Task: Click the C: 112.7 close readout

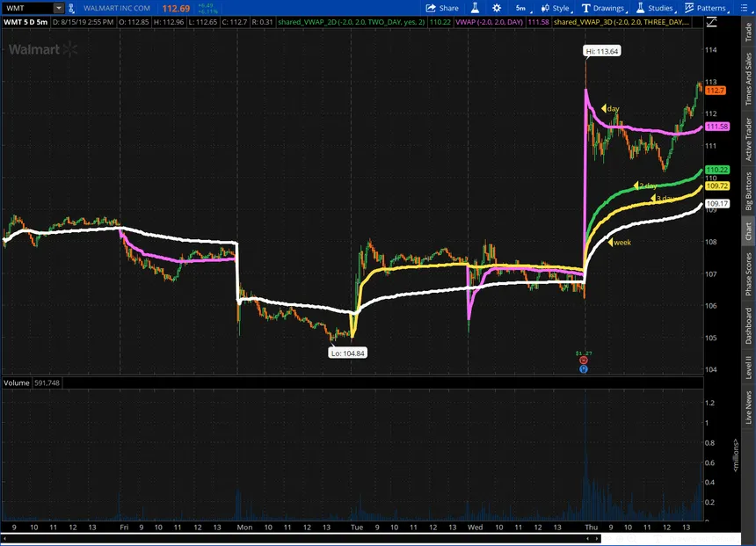Action: click(x=235, y=22)
